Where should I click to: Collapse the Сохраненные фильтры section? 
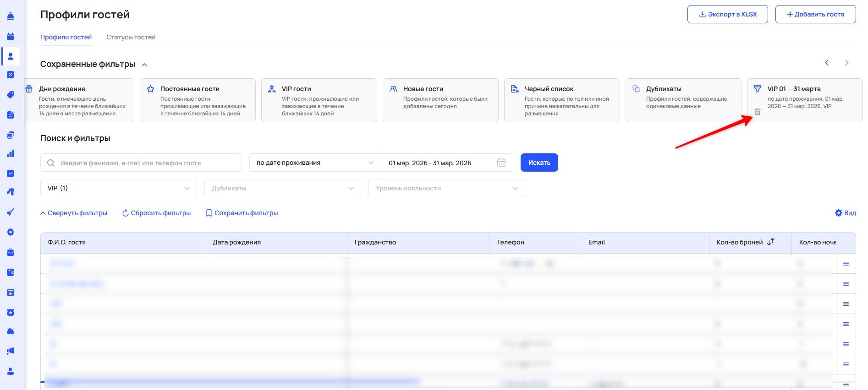(144, 65)
